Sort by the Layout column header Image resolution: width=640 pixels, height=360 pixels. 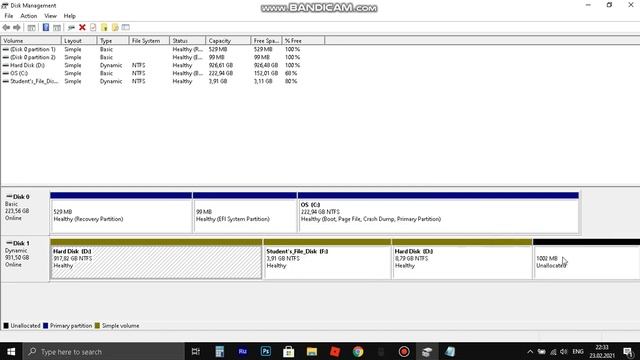(79, 41)
